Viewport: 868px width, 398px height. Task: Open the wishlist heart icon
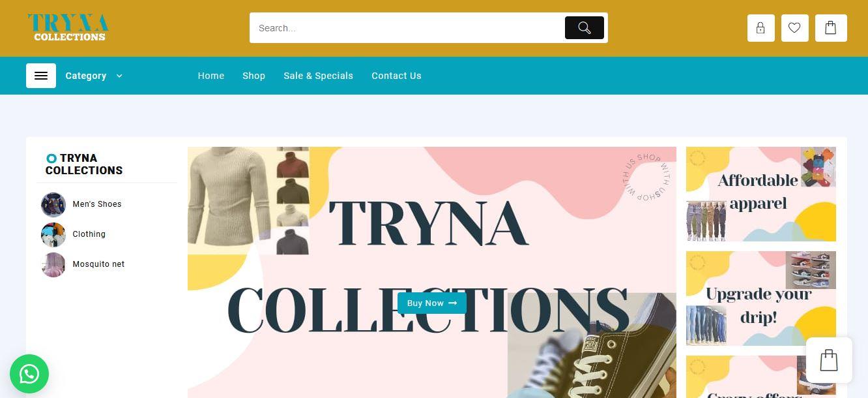point(794,28)
